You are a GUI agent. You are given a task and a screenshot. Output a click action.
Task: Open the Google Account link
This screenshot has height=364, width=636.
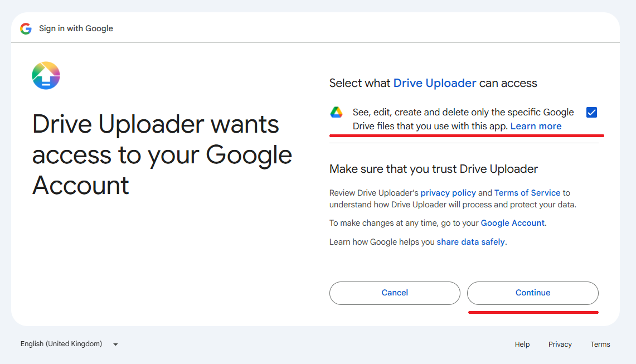(x=512, y=223)
